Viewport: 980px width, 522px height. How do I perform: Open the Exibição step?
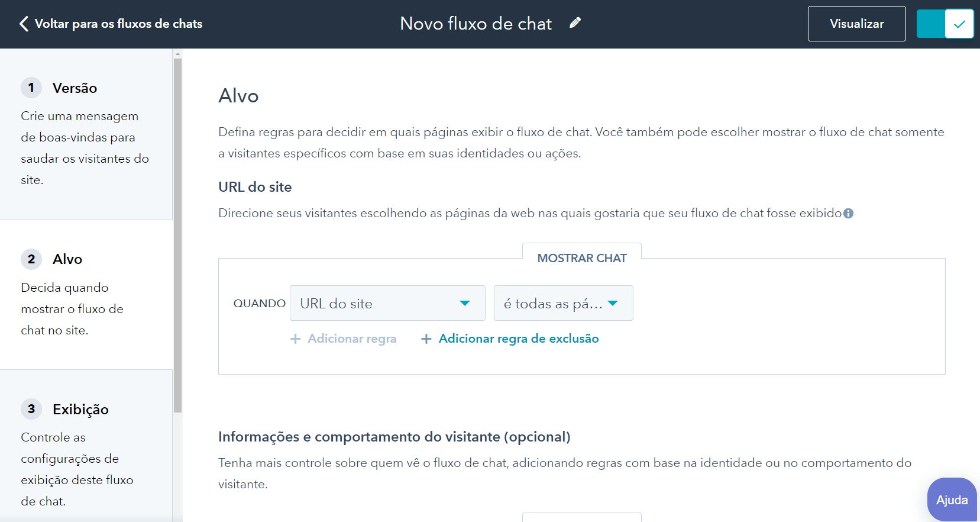[80, 410]
